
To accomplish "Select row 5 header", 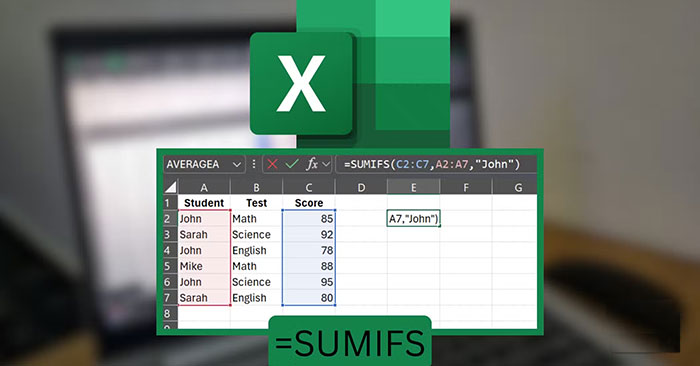I will click(171, 266).
